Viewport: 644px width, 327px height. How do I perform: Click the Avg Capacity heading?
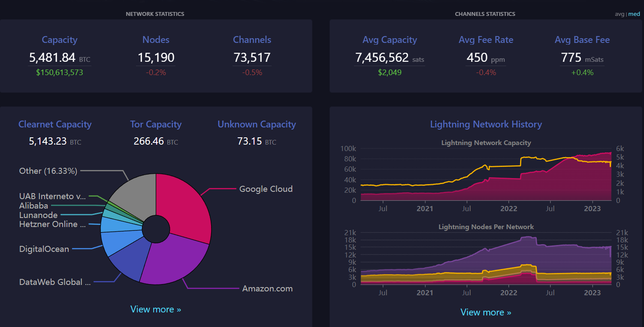pyautogui.click(x=390, y=40)
